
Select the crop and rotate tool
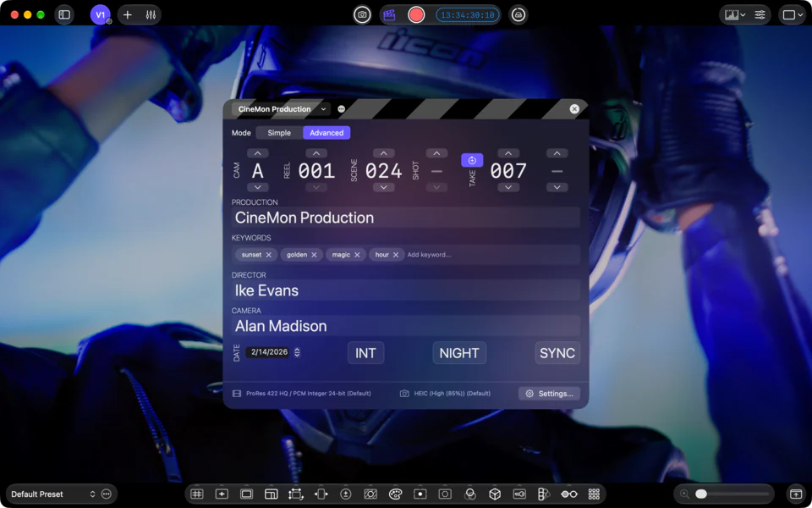[x=296, y=494]
